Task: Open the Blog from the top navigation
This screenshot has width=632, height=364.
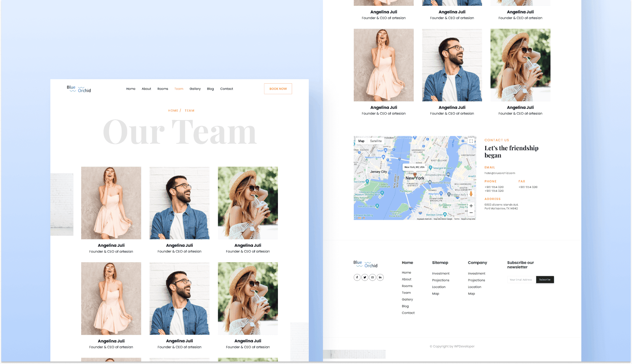Action: click(210, 89)
